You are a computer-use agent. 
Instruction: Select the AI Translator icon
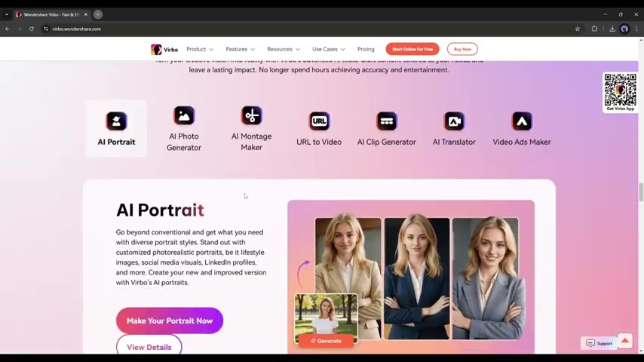[x=454, y=121]
